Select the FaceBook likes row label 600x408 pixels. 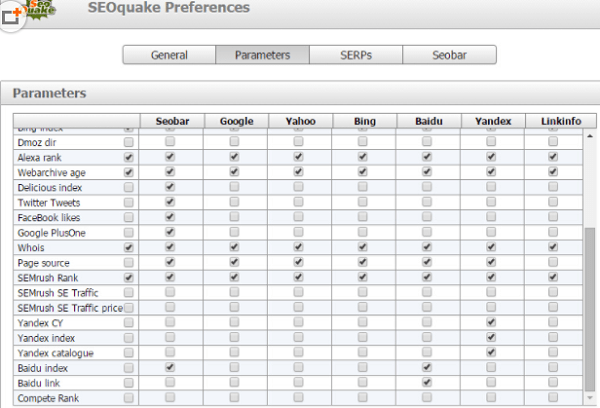tap(49, 218)
